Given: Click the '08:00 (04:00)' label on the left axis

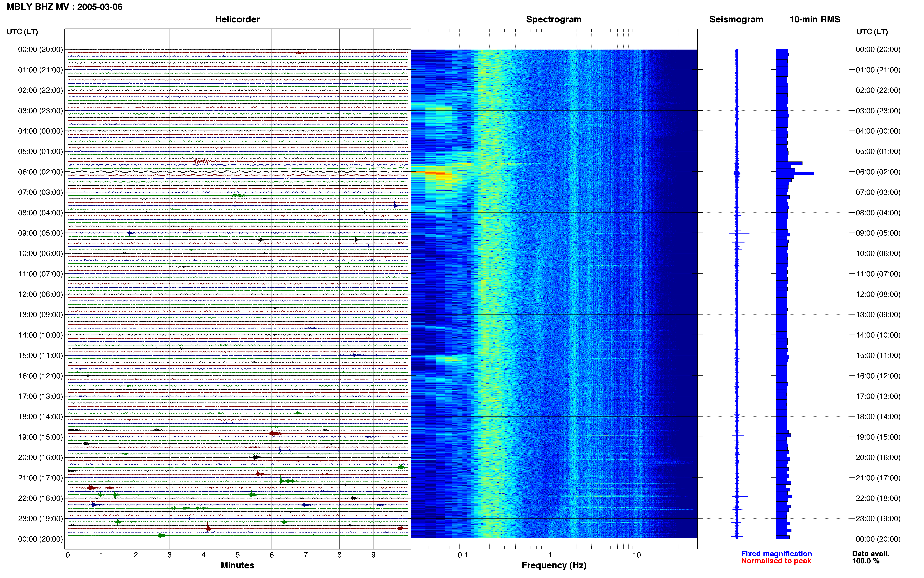Looking at the screenshot, I should (41, 212).
